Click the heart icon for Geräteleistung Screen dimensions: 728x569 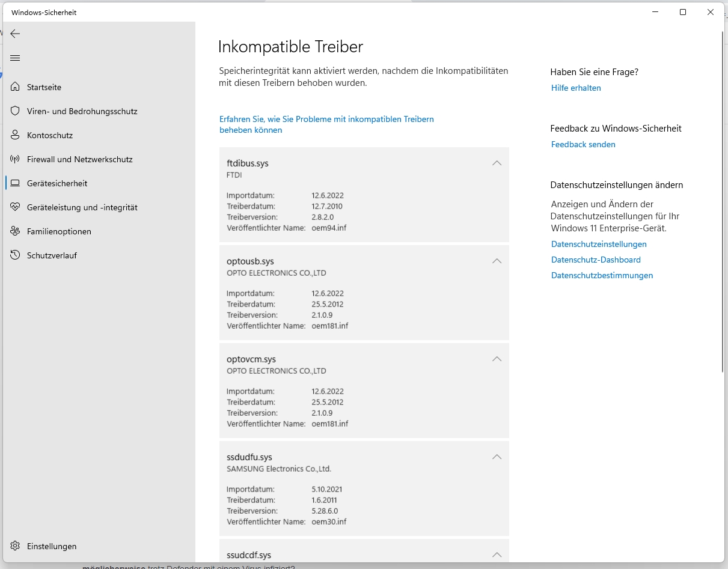(15, 207)
